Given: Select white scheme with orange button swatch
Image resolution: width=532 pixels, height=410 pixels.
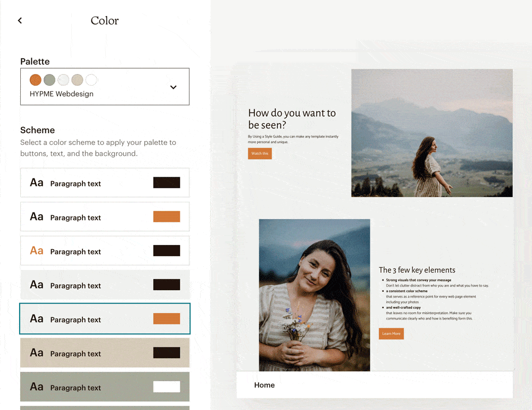Looking at the screenshot, I should coord(105,217).
